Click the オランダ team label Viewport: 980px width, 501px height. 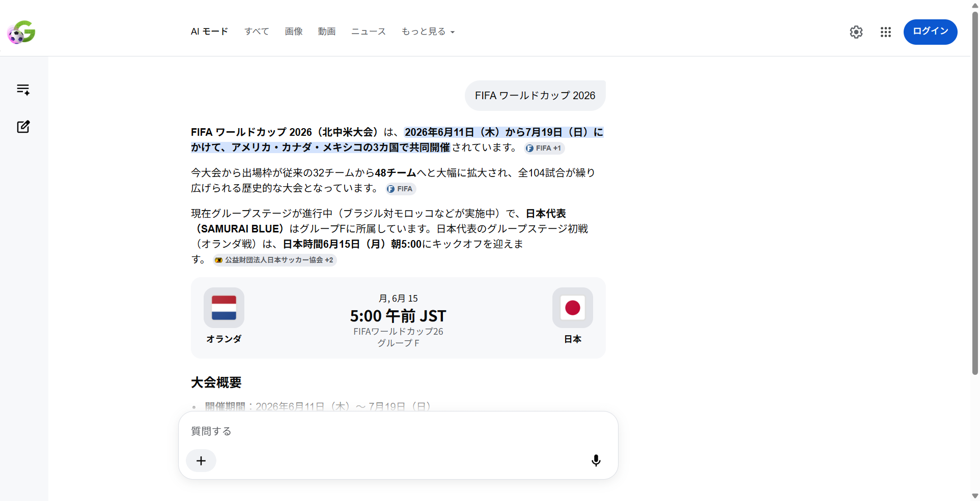(224, 339)
